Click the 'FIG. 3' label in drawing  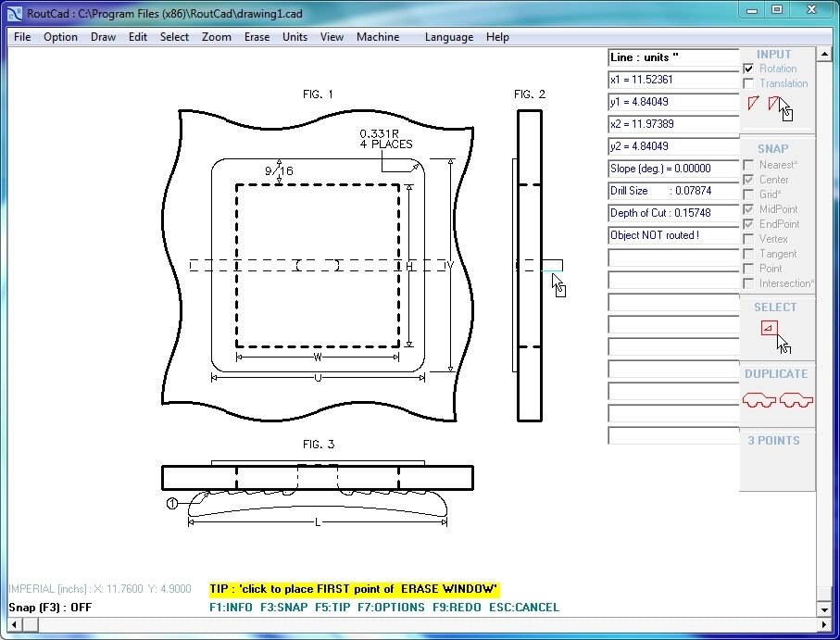(319, 444)
